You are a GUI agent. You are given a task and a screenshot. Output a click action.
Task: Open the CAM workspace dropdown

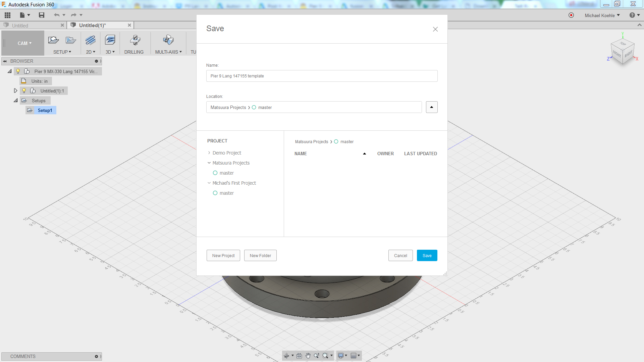point(24,43)
